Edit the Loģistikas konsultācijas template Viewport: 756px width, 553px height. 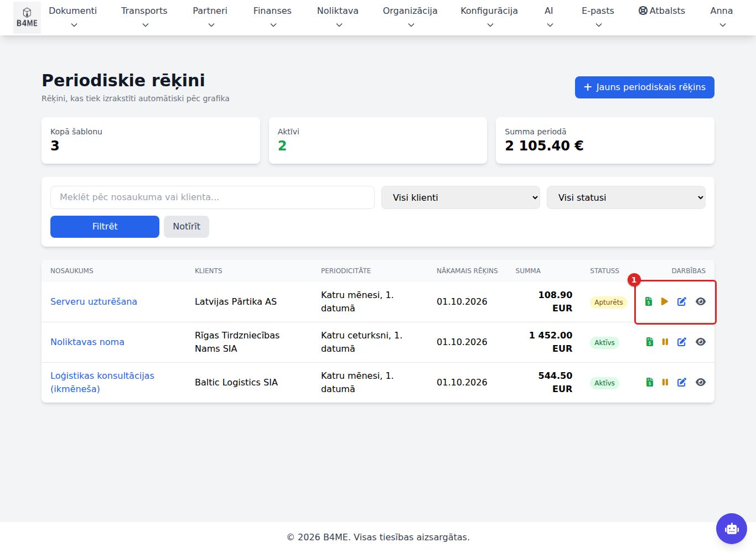[682, 382]
